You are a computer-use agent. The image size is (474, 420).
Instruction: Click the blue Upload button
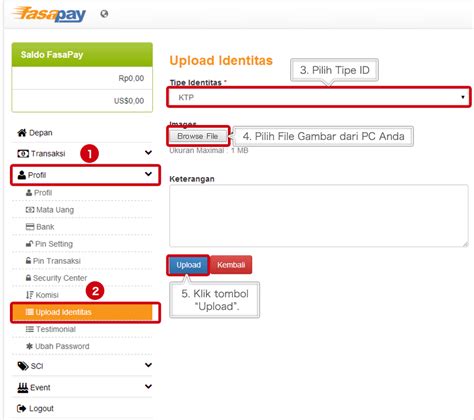[188, 265]
